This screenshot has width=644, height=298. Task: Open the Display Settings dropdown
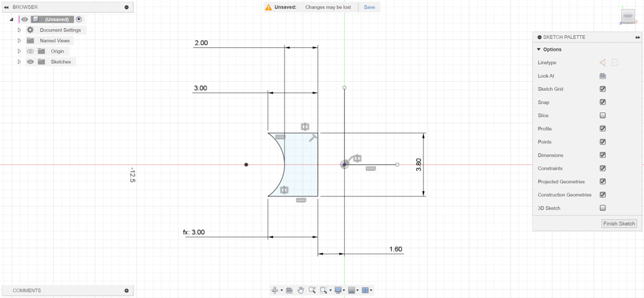[340, 290]
